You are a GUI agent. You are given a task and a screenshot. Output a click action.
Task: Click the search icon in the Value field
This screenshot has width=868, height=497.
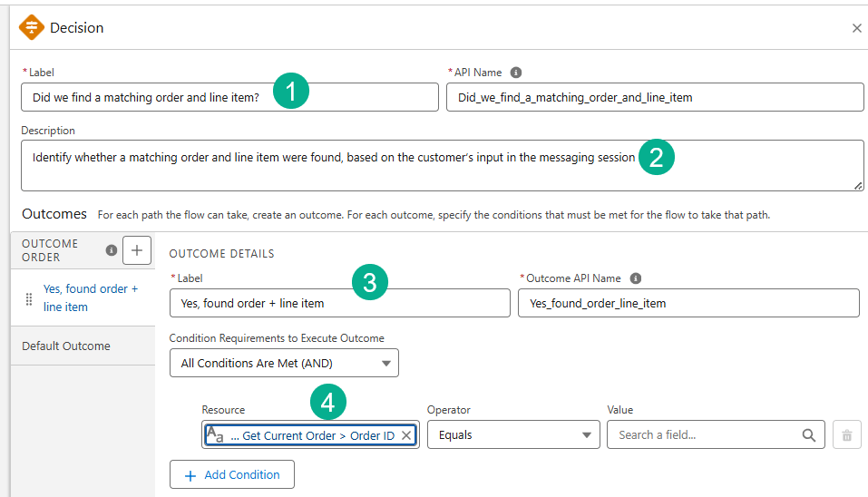coord(808,435)
